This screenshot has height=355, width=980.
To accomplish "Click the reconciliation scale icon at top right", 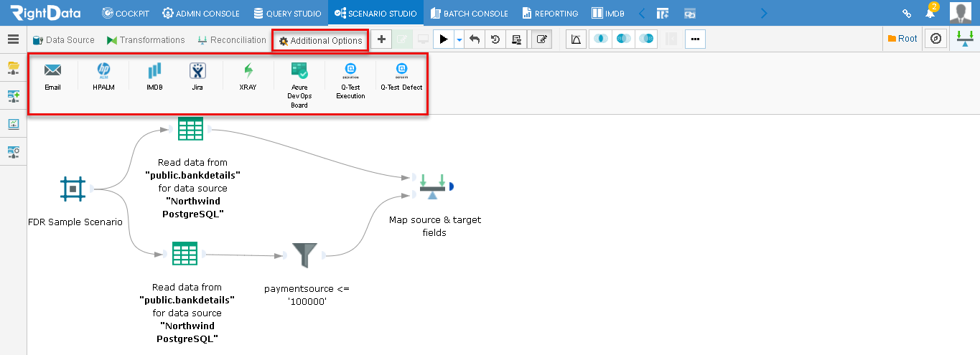I will pos(966,39).
